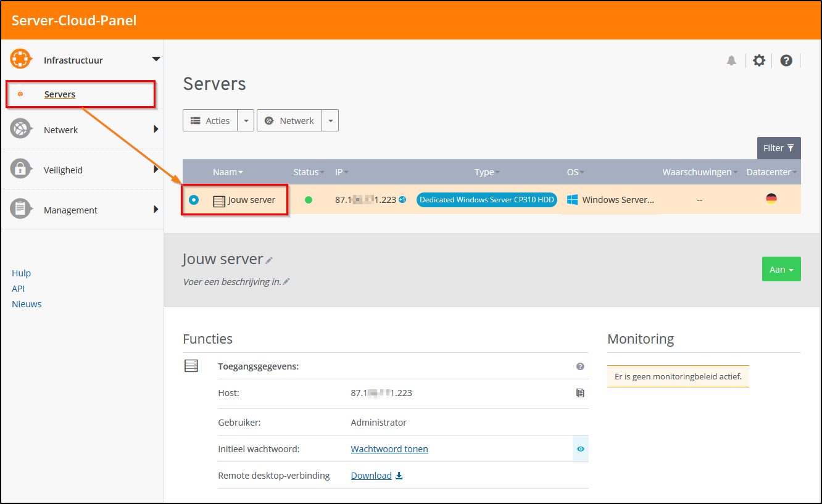Click the help question mark icon
The image size is (822, 504).
click(x=786, y=60)
